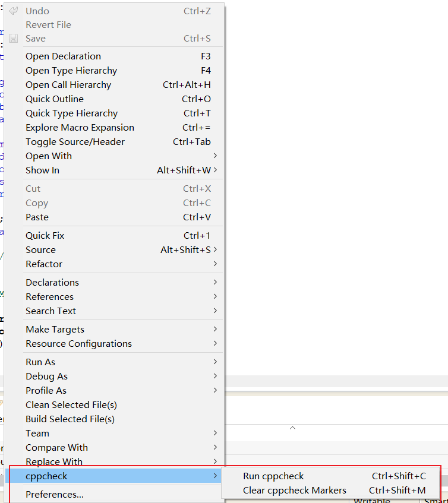
Task: Choose Paste from context menu
Action: tap(114, 217)
